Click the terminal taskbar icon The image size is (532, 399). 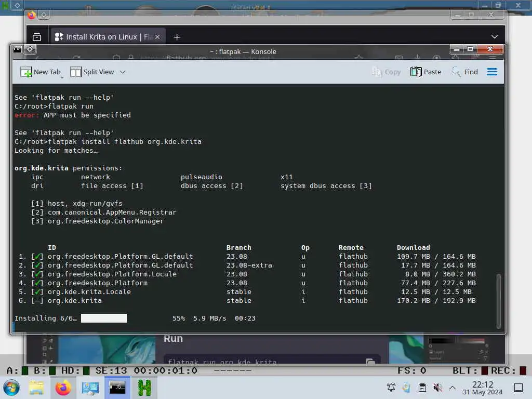click(117, 388)
